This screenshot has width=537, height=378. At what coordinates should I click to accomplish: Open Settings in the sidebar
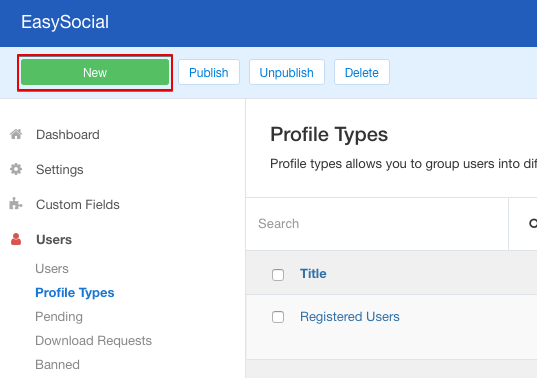60,169
